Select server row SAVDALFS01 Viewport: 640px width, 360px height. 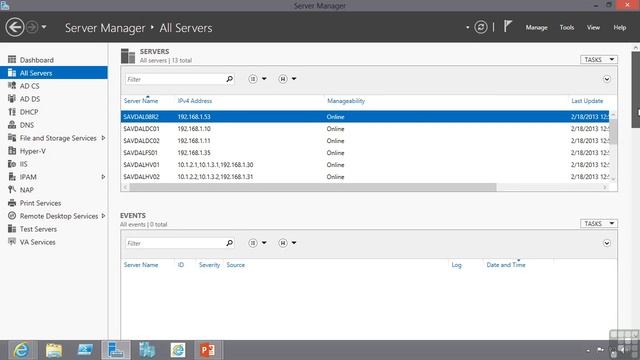click(x=365, y=153)
